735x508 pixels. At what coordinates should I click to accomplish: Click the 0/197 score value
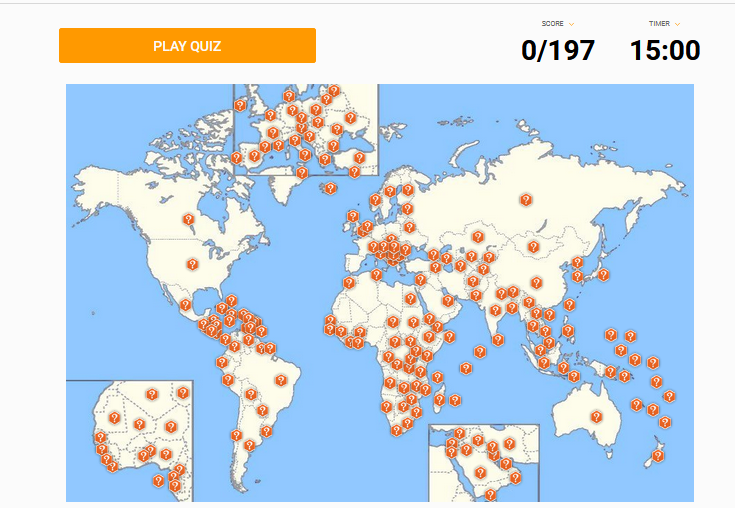pos(558,50)
